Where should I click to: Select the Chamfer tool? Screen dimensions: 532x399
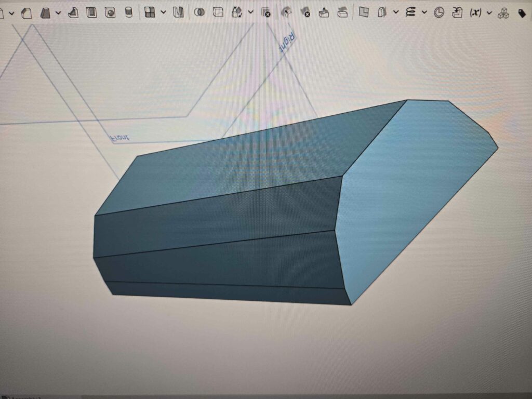(x=26, y=13)
